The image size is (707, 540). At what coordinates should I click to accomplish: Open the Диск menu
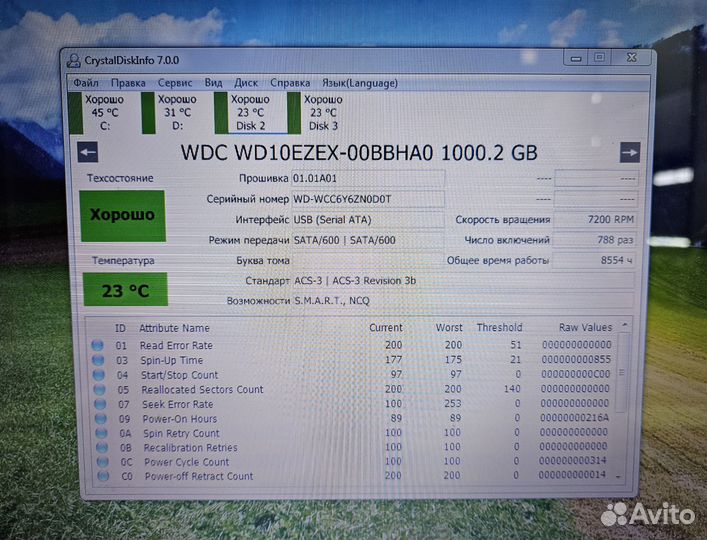click(x=246, y=83)
